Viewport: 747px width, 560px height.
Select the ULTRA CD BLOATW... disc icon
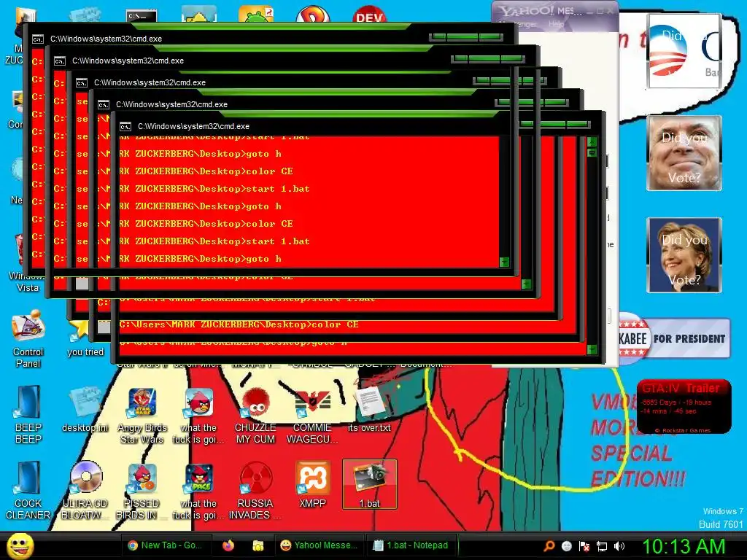click(x=85, y=489)
